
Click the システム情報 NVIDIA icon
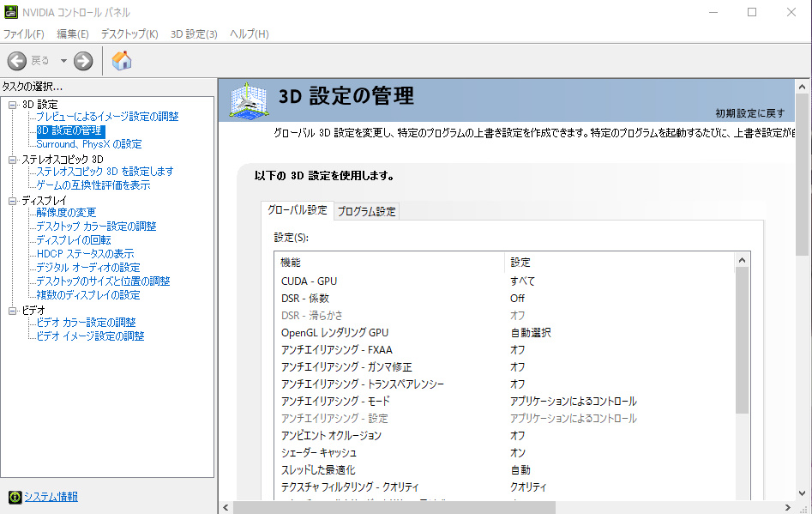point(15,497)
